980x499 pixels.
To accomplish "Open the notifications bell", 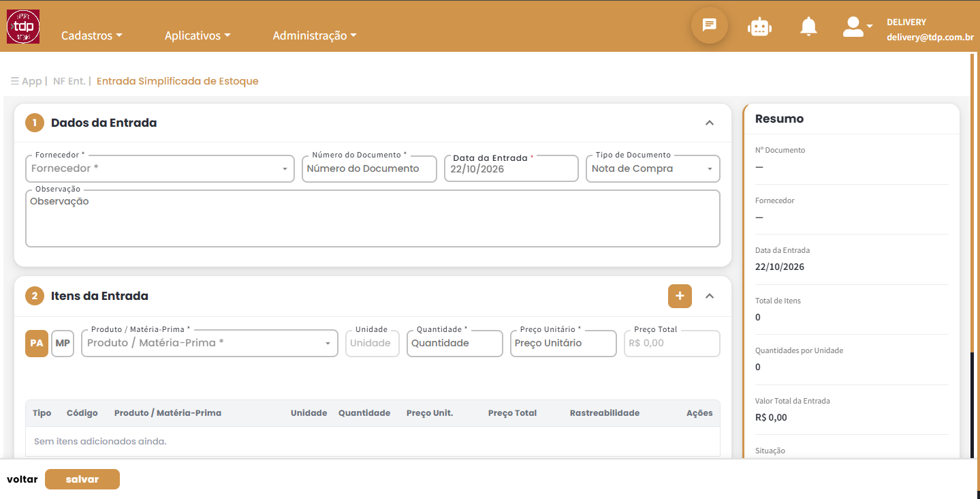I will (x=808, y=27).
